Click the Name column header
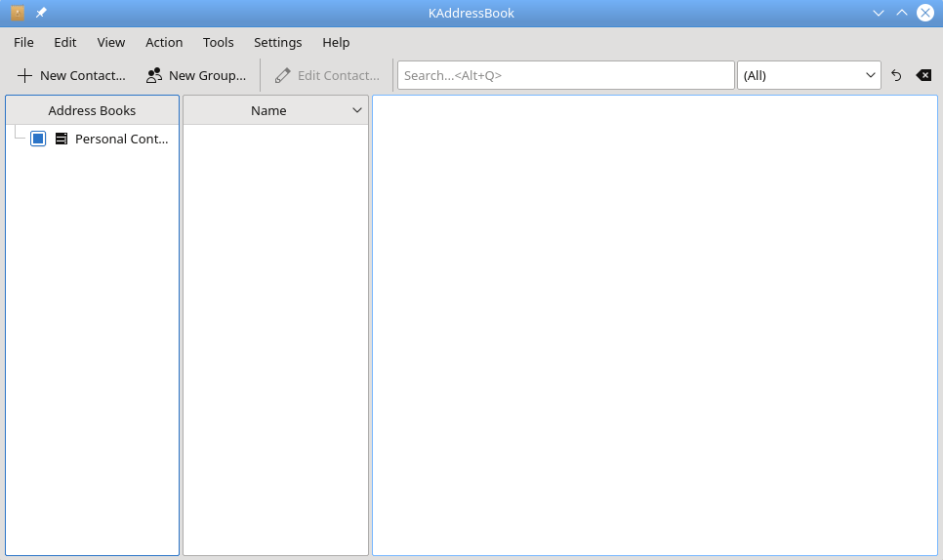Viewport: 943px width, 560px height. pos(267,110)
